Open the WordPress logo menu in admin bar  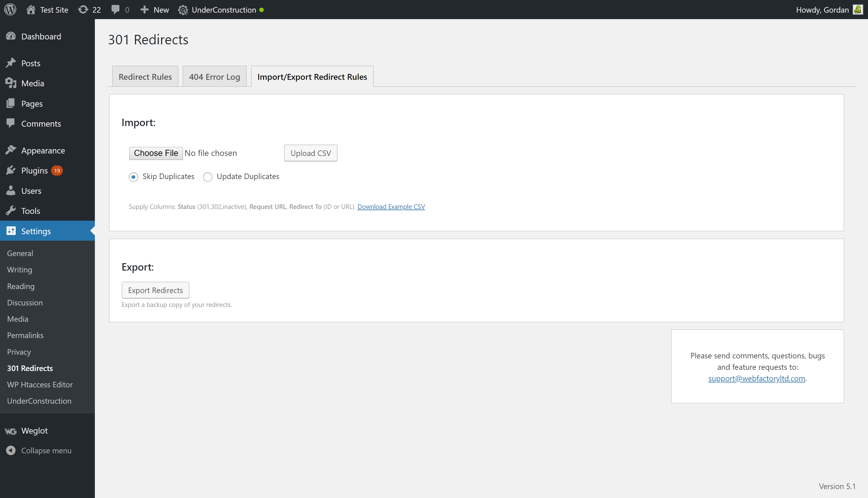(x=10, y=9)
